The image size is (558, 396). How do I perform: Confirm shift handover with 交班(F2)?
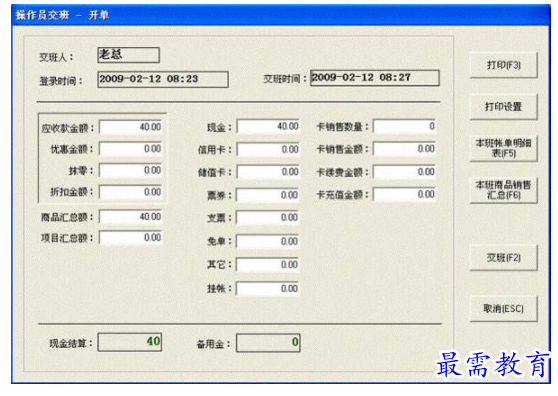click(503, 258)
